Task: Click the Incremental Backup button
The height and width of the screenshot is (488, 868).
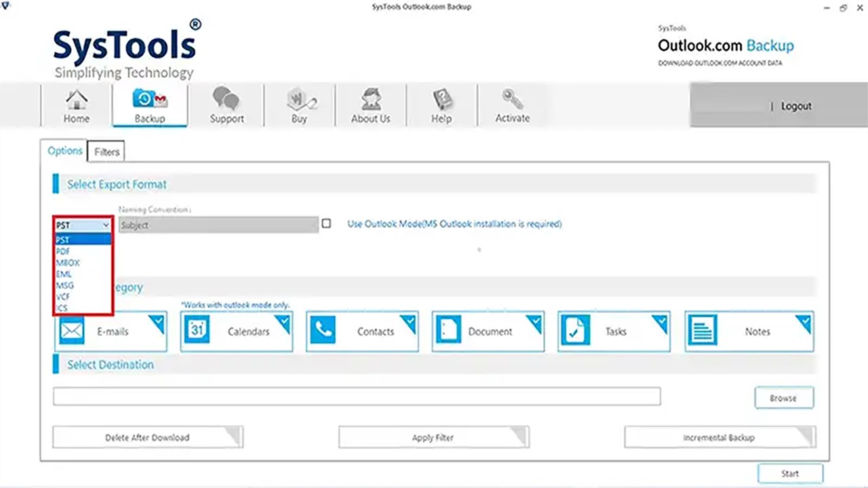Action: point(719,437)
